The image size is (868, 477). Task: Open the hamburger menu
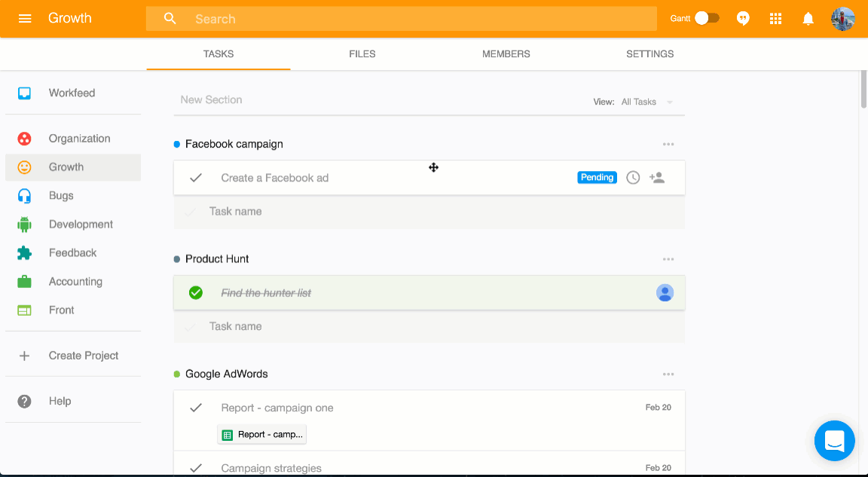(x=24, y=19)
